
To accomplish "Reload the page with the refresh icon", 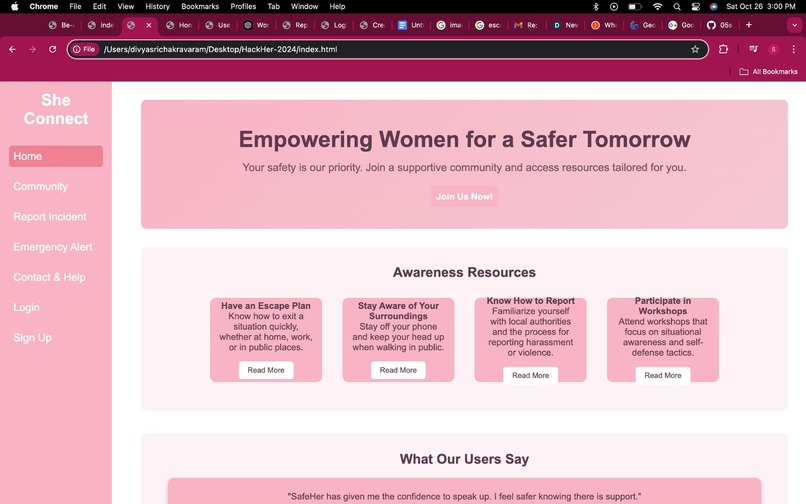I will (x=52, y=49).
